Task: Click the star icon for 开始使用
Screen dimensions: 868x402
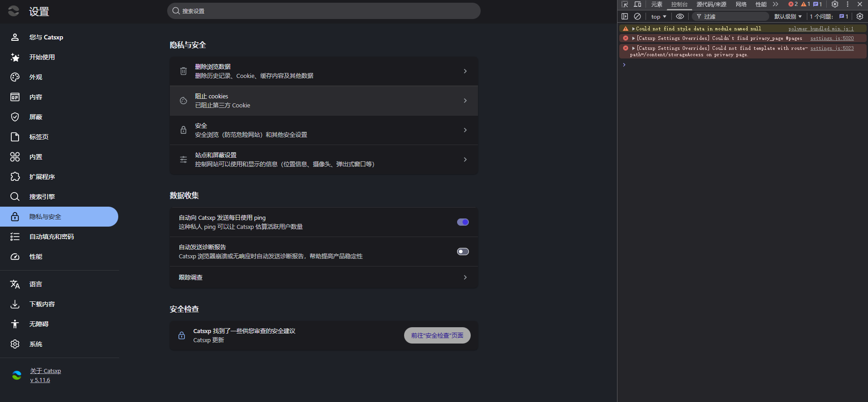Action: click(15, 57)
